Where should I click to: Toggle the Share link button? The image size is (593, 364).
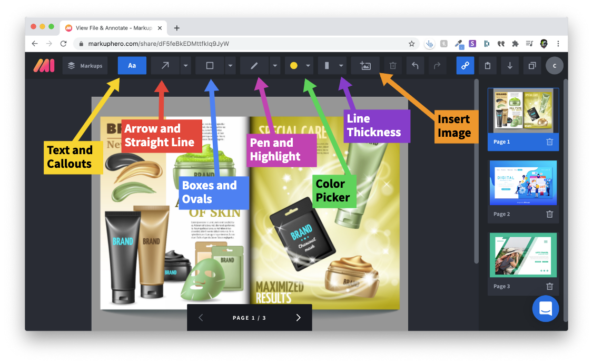pyautogui.click(x=465, y=65)
